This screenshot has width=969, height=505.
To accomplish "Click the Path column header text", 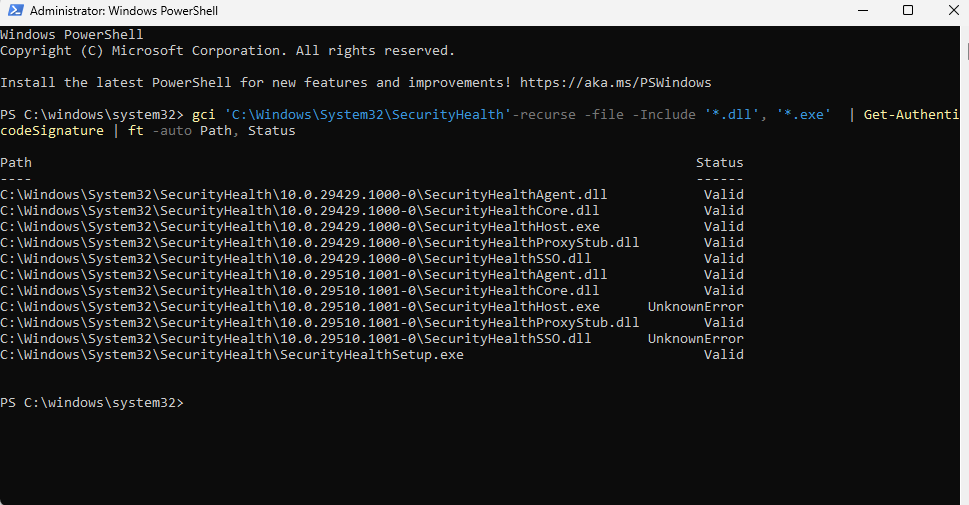I will click(x=16, y=163).
